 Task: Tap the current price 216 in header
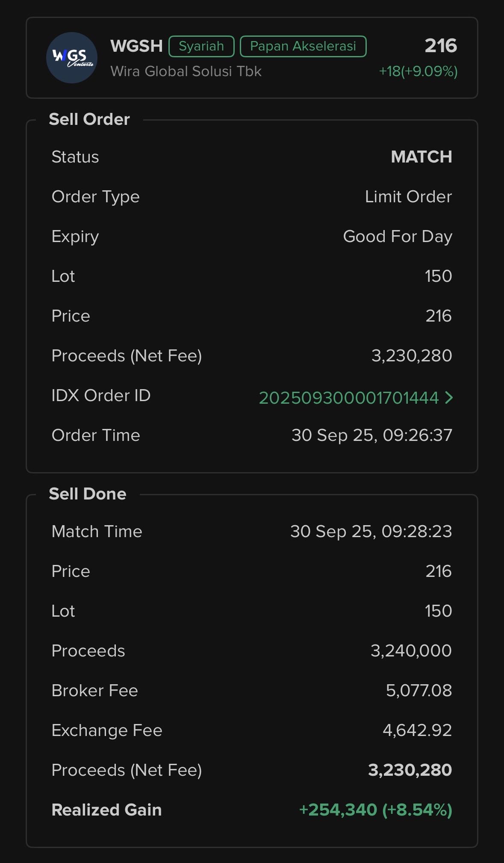point(441,46)
